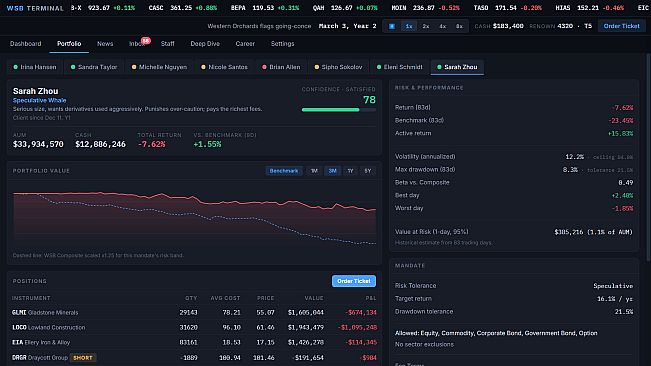
Task: Open Order Ticket from the top bar
Action: [622, 26]
